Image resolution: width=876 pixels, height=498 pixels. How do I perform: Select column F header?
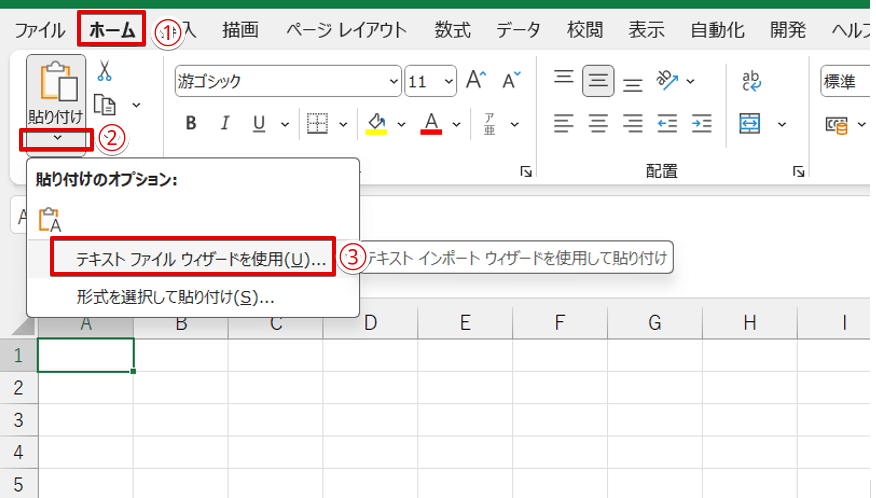click(560, 323)
